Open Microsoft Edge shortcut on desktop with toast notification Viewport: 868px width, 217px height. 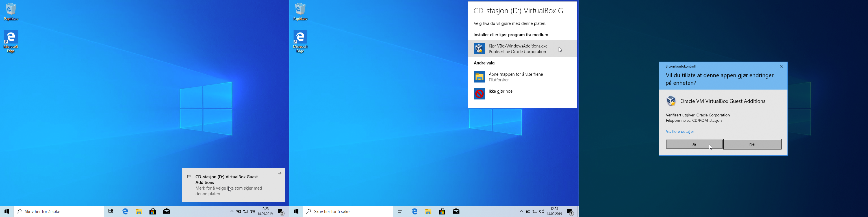tap(11, 42)
